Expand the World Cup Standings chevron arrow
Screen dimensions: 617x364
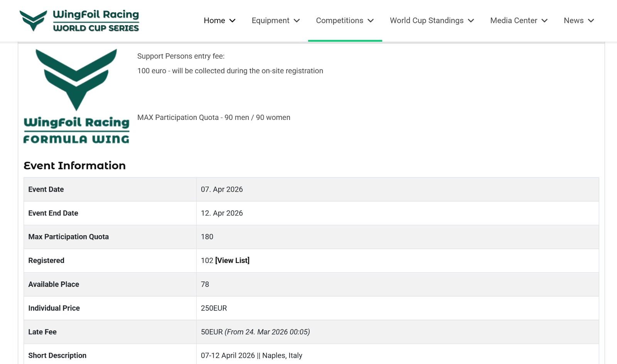pos(471,21)
